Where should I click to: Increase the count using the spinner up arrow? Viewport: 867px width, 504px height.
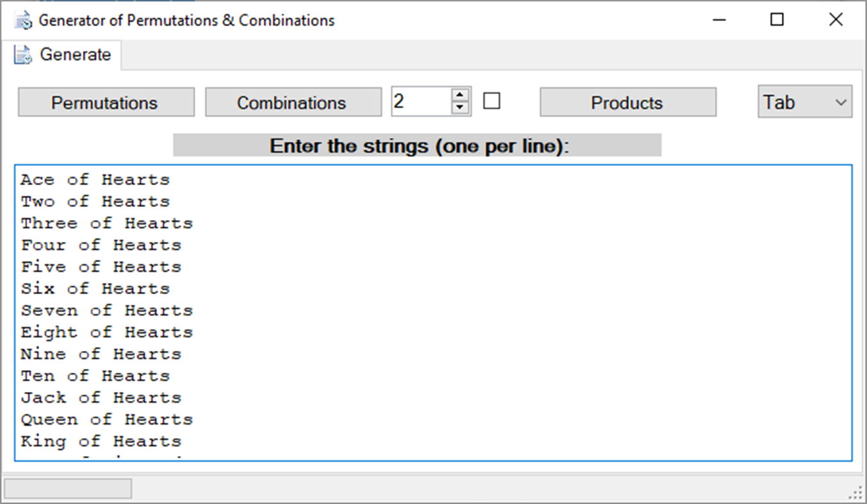pos(460,95)
